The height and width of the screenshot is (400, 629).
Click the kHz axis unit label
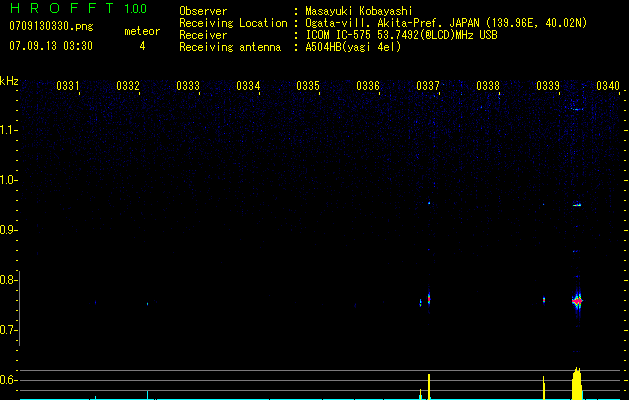pos(9,81)
